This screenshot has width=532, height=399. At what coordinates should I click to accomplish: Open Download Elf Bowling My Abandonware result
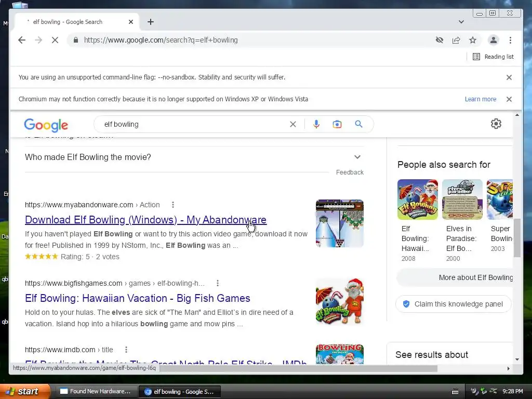145,220
